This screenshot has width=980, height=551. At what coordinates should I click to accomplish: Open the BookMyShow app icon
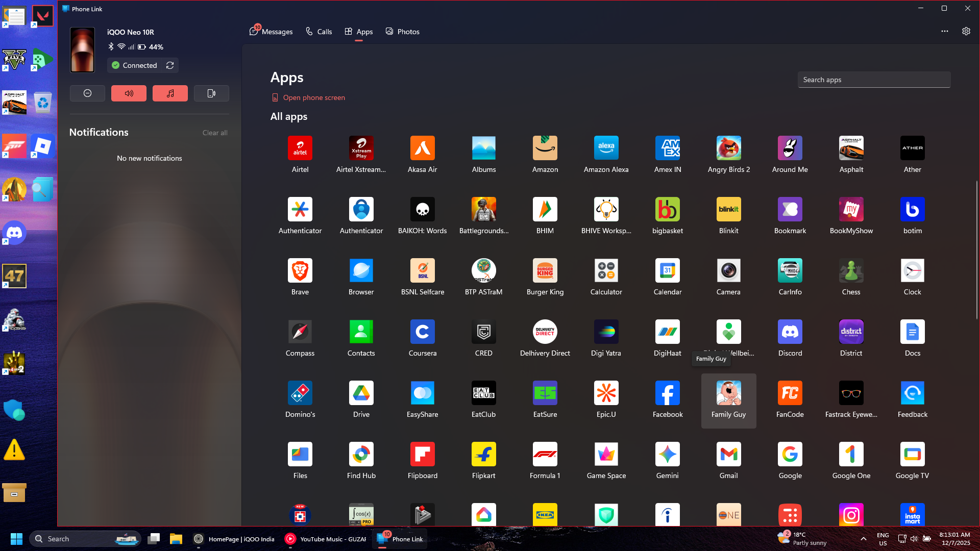pyautogui.click(x=851, y=210)
